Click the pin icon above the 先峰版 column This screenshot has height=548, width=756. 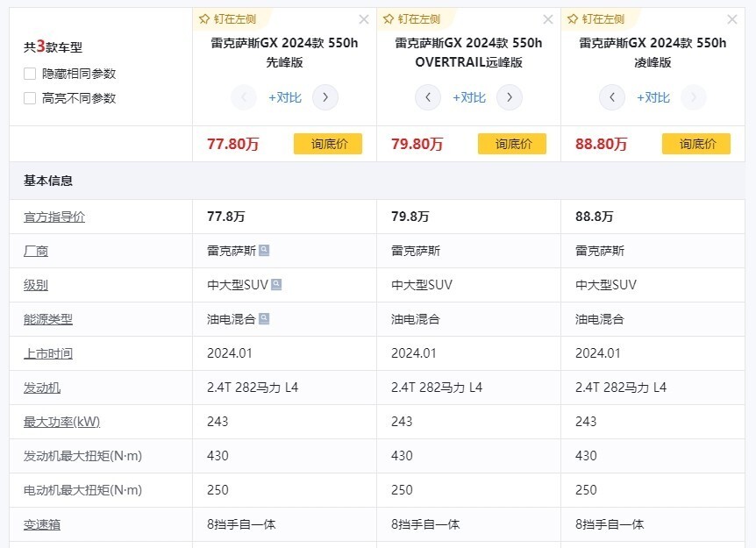click(204, 18)
